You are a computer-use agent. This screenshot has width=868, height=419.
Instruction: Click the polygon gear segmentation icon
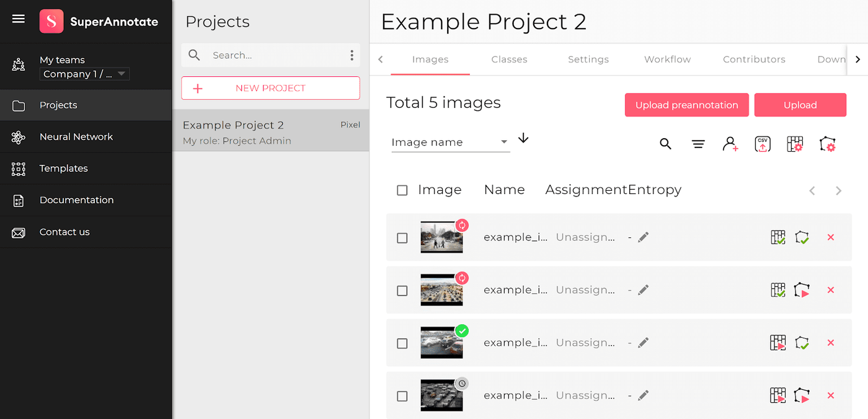point(827,144)
